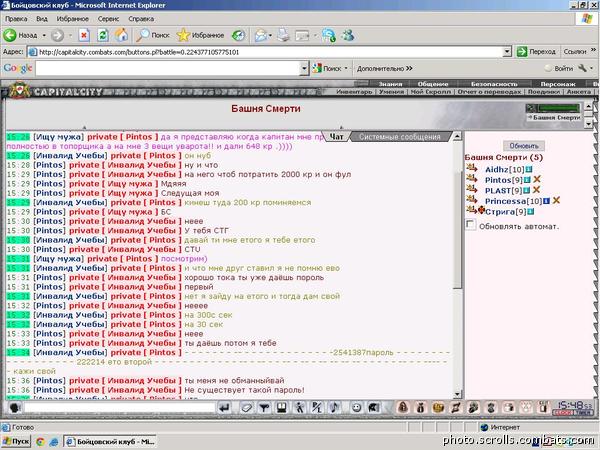Click the chat vertical scrollbar thumb
This screenshot has width=600, height=450.
point(457,230)
